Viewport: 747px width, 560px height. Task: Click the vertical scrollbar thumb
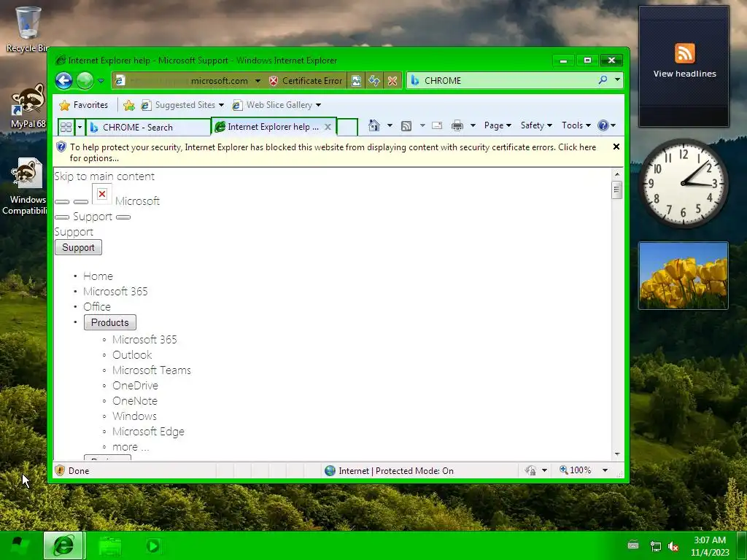[x=617, y=190]
